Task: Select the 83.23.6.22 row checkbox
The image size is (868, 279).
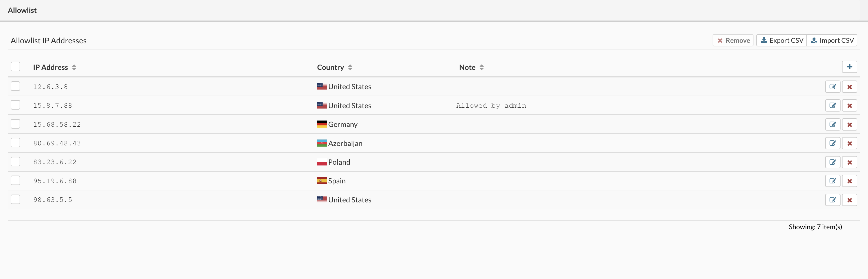Action: [15, 162]
